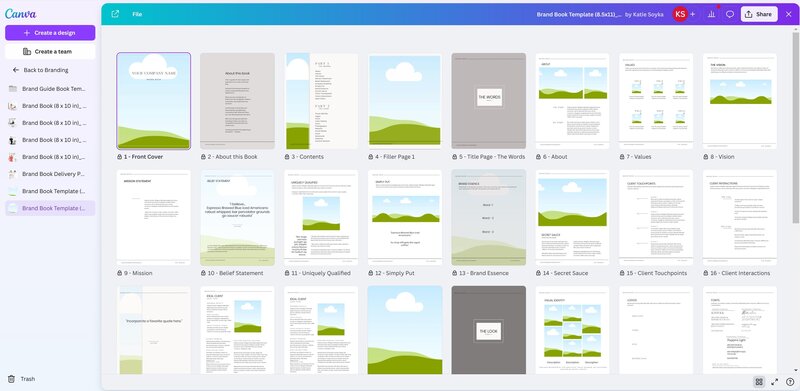Click the open-in-new-window icon beside File
Screen dimensions: 800x391
click(x=115, y=14)
